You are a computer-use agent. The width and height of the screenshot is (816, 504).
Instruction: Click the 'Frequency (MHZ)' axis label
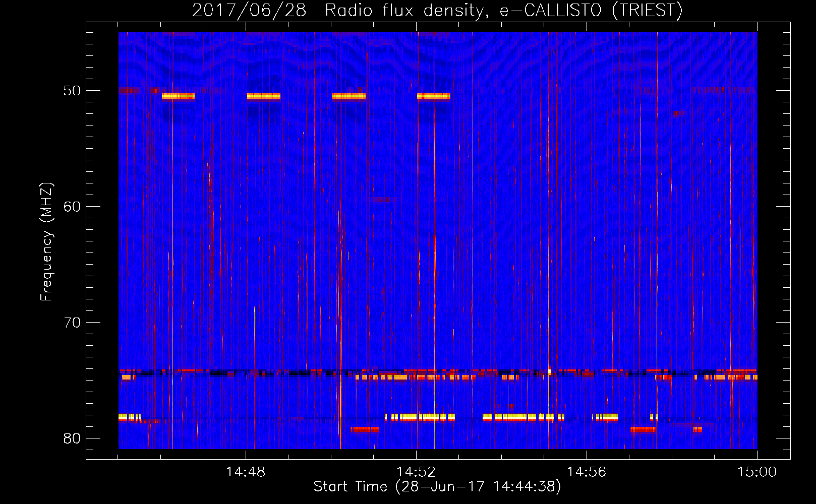[x=46, y=242]
